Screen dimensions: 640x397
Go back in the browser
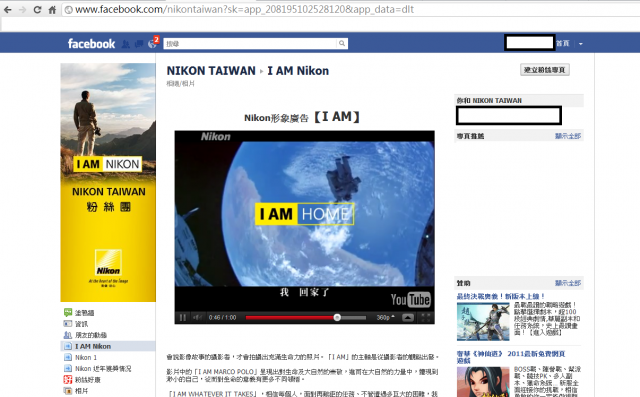tap(8, 10)
